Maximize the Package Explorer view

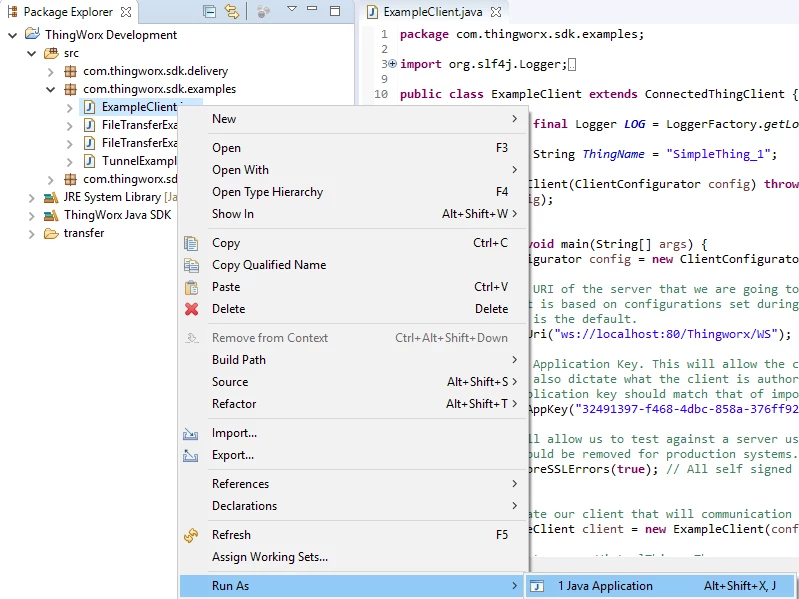(335, 11)
